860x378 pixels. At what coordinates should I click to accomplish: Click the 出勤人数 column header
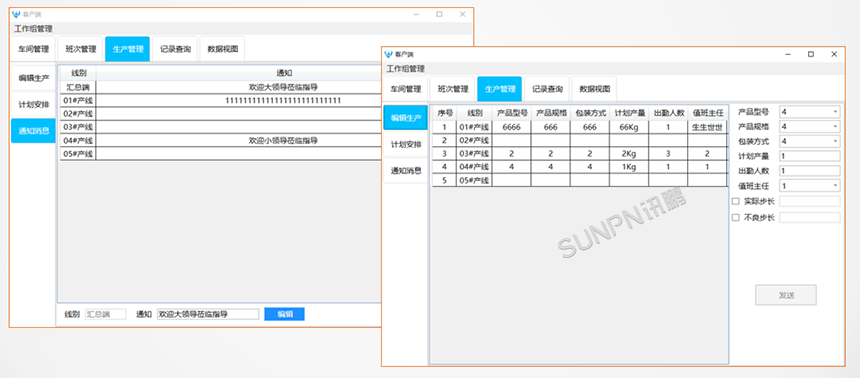coord(668,112)
